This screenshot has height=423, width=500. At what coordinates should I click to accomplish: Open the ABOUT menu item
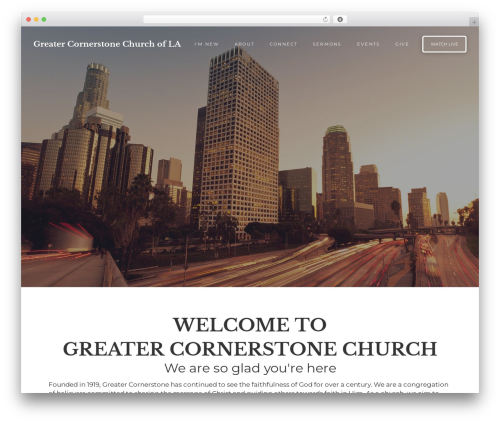(244, 44)
